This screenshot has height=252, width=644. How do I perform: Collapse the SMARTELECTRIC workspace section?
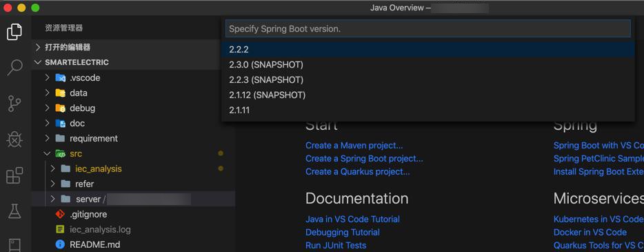(38, 63)
